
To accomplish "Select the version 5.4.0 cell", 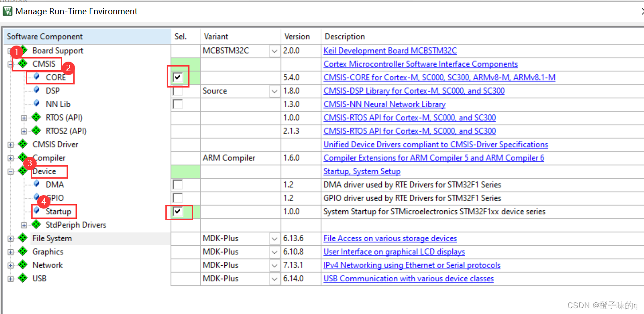I will 301,78.
